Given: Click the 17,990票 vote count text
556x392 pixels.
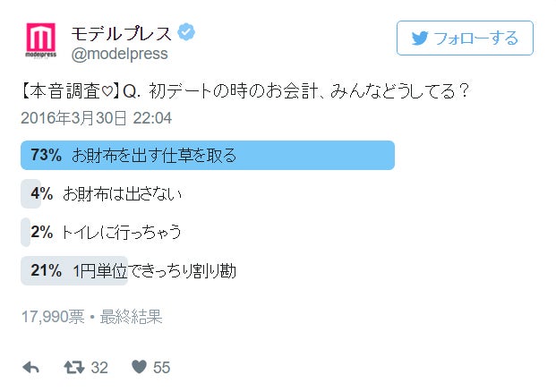Looking at the screenshot, I should pos(50,316).
